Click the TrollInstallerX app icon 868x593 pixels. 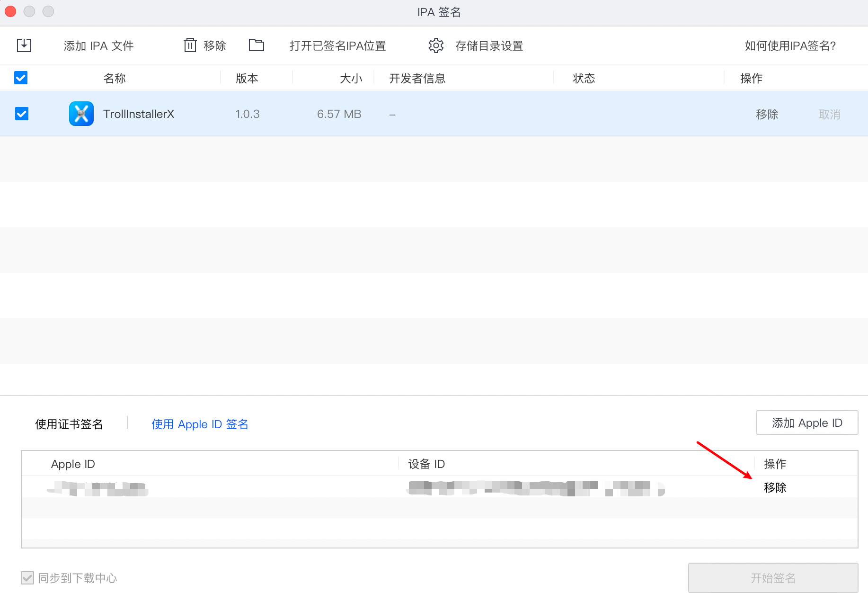coord(81,114)
